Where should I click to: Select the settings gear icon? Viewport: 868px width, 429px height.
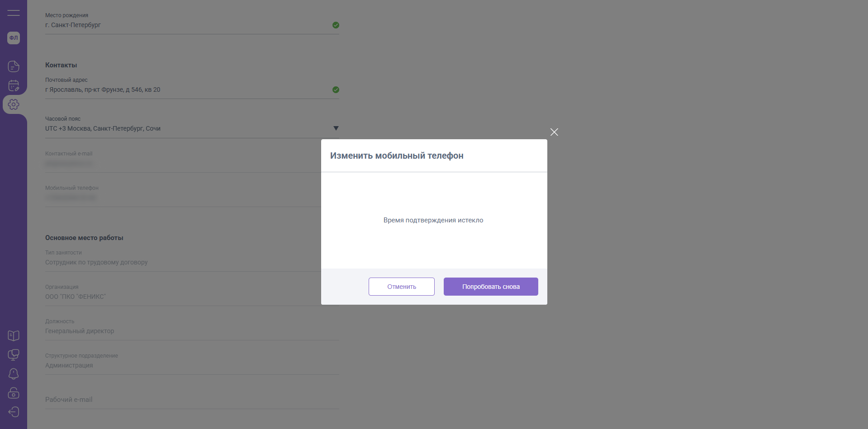(14, 104)
